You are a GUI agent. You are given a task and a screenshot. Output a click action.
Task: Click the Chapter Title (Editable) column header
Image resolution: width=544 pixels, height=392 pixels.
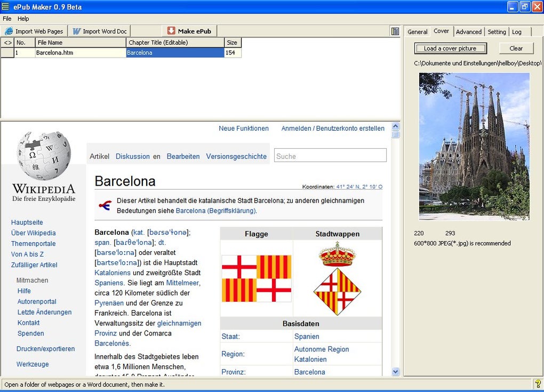(175, 43)
